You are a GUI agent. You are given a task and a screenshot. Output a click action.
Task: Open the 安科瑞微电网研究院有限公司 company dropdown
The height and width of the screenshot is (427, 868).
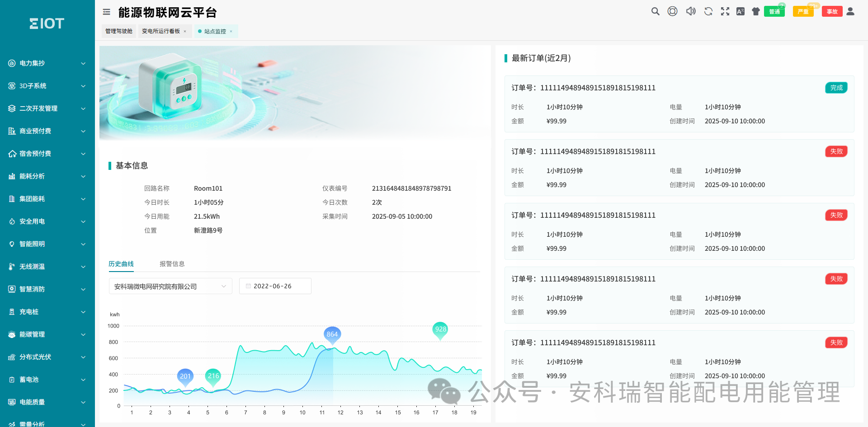(170, 286)
